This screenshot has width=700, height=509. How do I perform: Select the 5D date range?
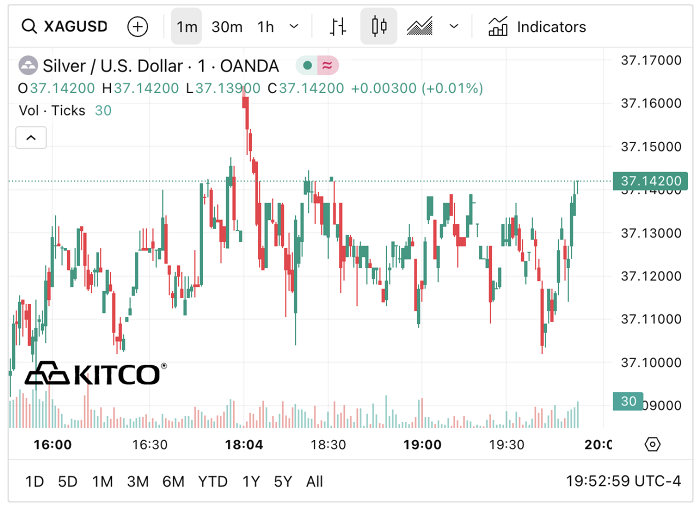[x=68, y=482]
